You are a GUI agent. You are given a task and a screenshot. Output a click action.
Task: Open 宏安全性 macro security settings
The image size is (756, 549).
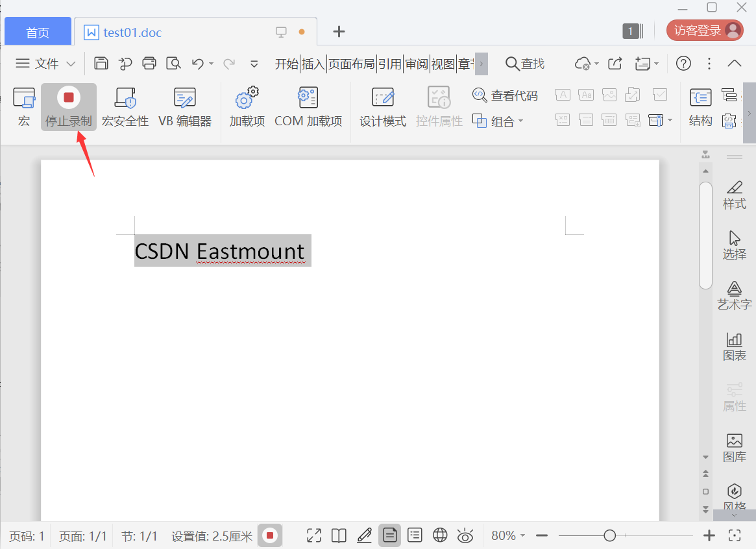[x=125, y=107]
